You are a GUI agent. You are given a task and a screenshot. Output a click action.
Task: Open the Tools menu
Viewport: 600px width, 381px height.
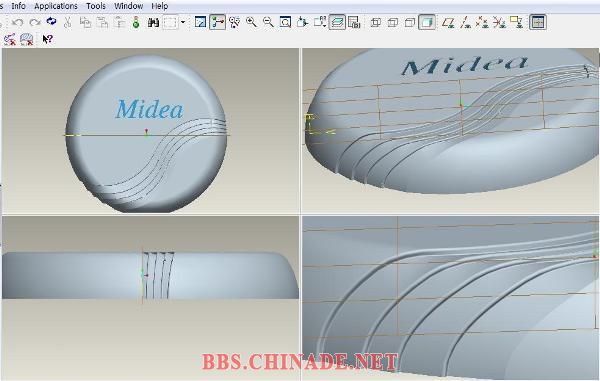pos(96,6)
